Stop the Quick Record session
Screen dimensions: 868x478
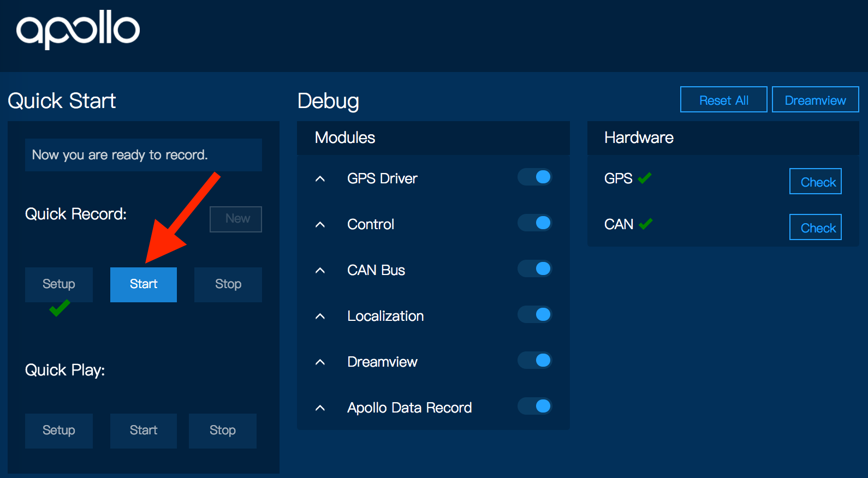pyautogui.click(x=228, y=284)
